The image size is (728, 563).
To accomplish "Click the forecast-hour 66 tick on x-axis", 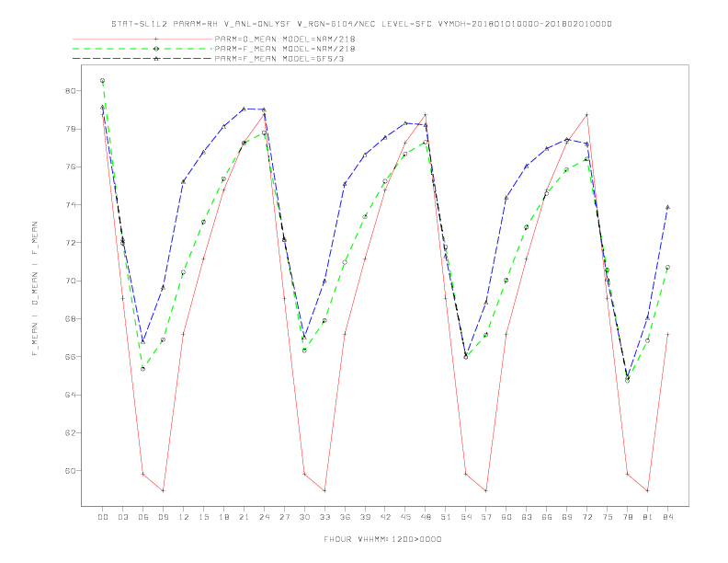I will pos(547,517).
